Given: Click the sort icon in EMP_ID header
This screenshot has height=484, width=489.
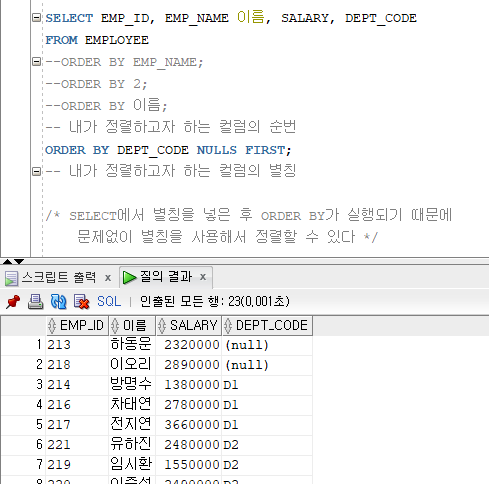Looking at the screenshot, I should point(52,326).
